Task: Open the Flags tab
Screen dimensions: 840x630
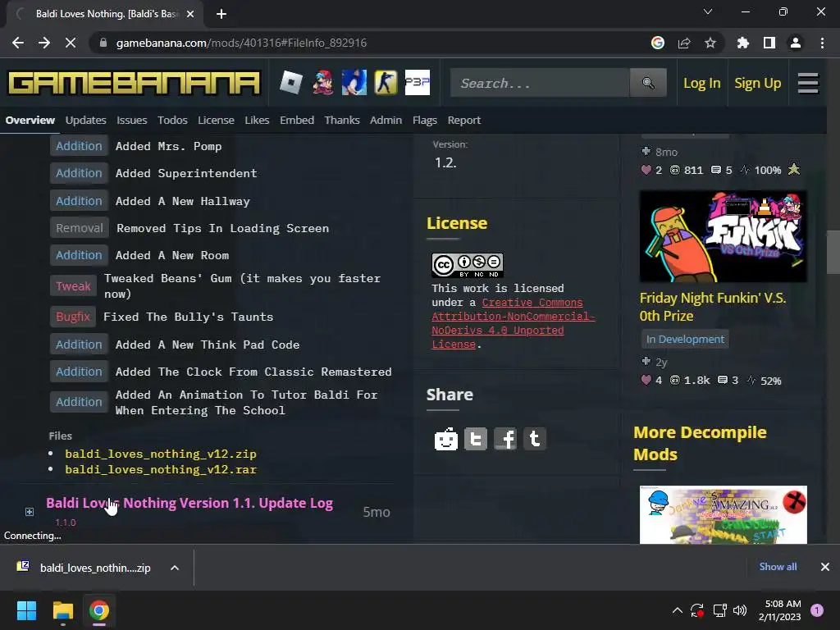Action: pos(425,120)
